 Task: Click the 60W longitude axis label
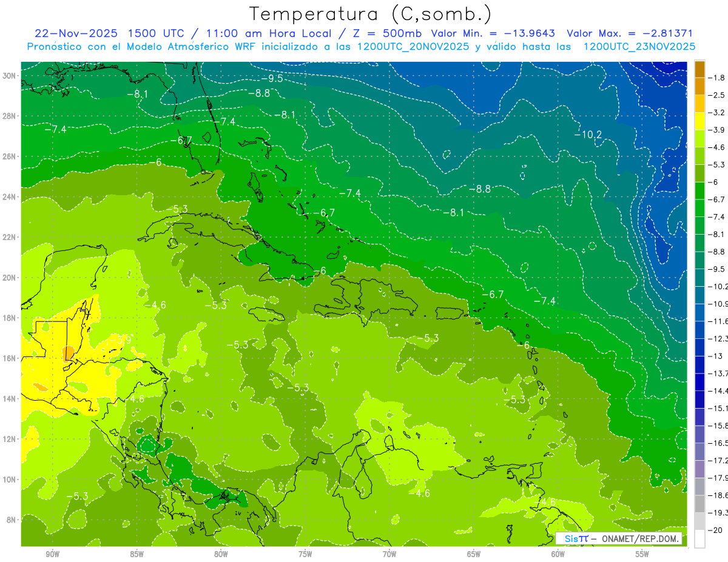[x=558, y=555]
